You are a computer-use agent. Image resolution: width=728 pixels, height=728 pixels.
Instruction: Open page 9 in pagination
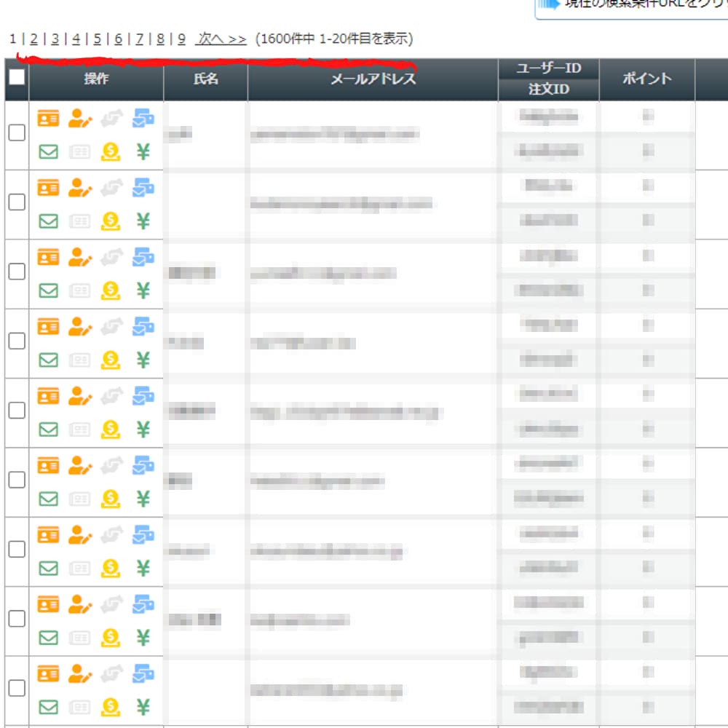coord(181,39)
